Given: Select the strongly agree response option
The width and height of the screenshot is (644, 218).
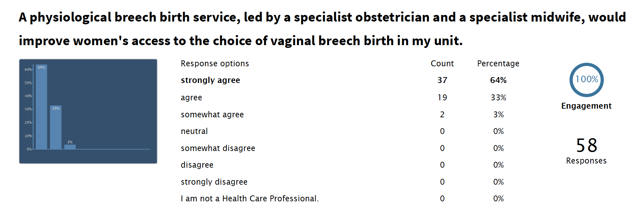Looking at the screenshot, I should tap(210, 80).
